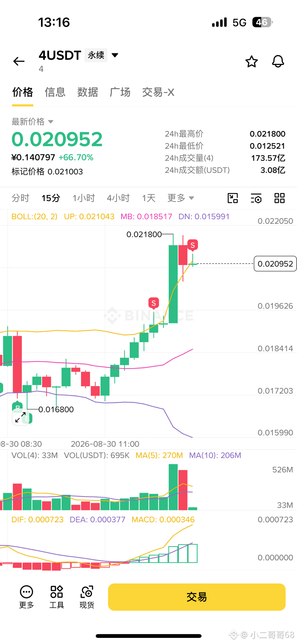This screenshot has width=297, height=644.
Task: Tap the DEA: 0.000377 label
Action: coord(98,520)
